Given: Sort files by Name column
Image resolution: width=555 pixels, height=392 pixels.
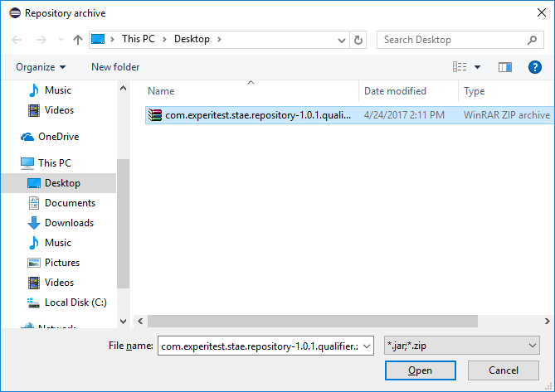Looking at the screenshot, I should (161, 91).
